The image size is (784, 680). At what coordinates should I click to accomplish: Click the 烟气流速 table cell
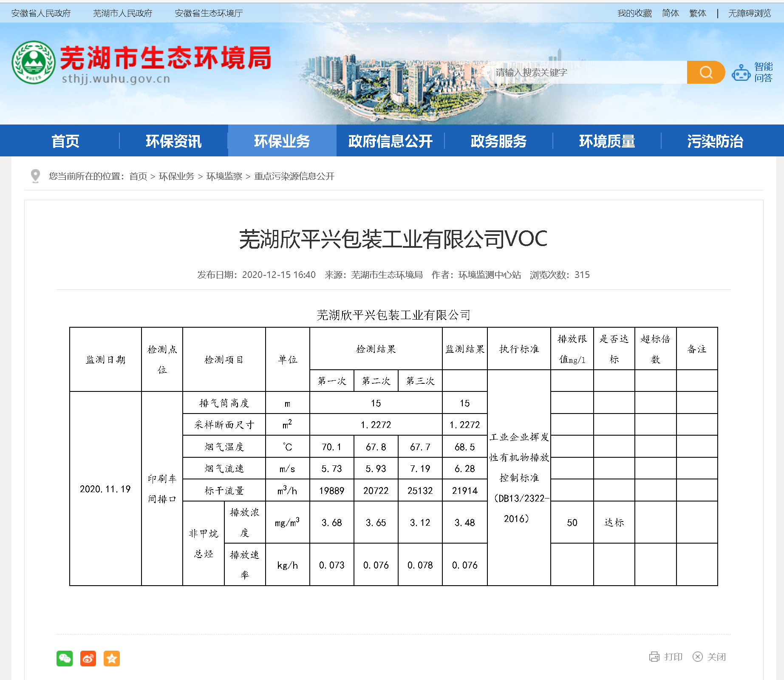point(224,468)
